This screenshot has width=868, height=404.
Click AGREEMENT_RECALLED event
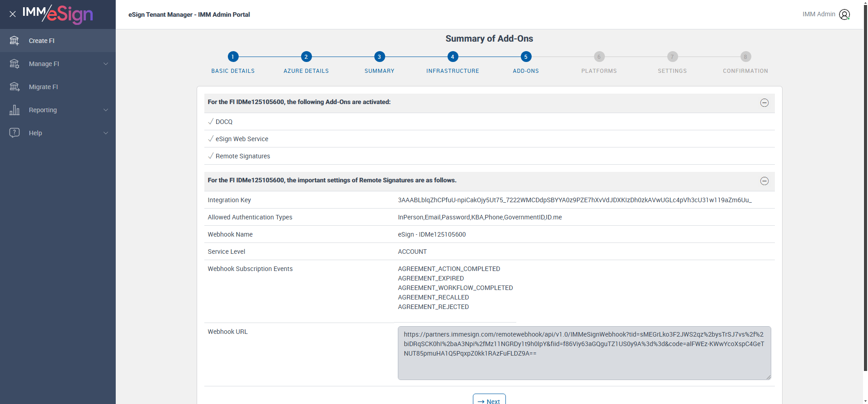coord(433,297)
